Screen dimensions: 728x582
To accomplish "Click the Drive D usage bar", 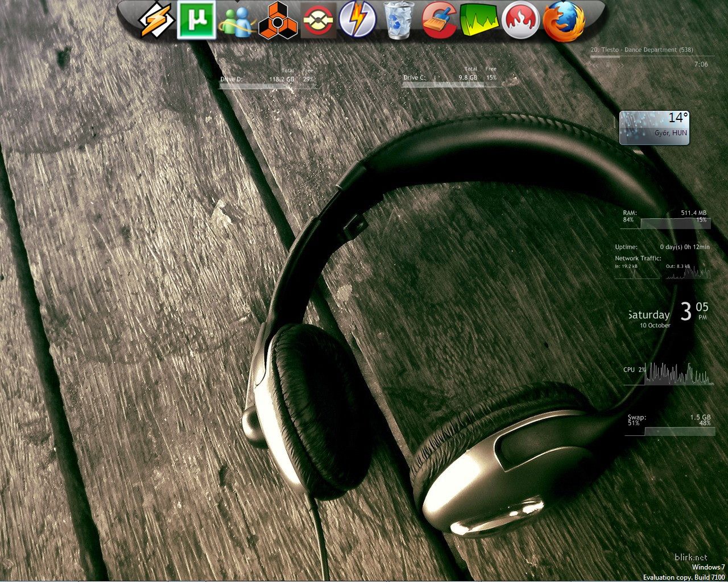I will pyautogui.click(x=266, y=86).
